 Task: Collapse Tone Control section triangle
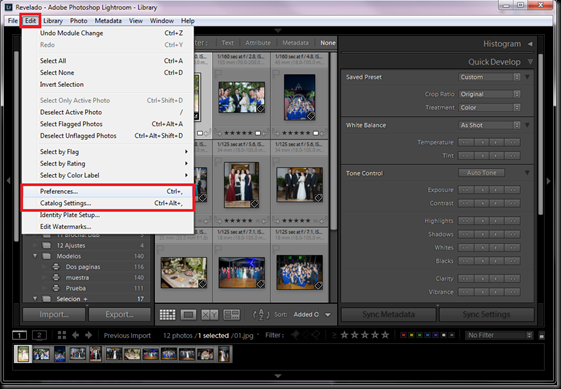527,173
